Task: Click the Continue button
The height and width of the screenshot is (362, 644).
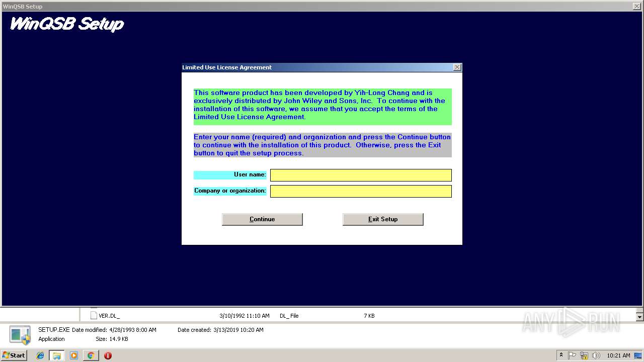Action: coord(262,219)
